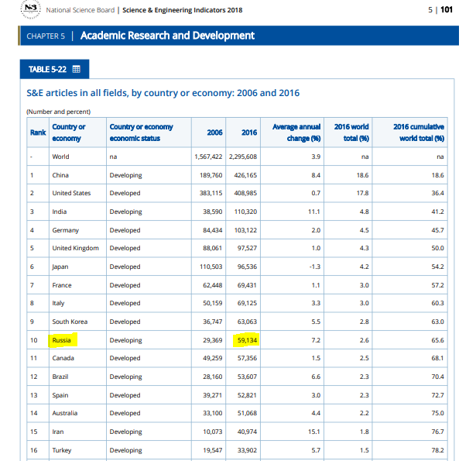Click the Average annual change header
The width and height of the screenshot is (476, 461).
296,132
